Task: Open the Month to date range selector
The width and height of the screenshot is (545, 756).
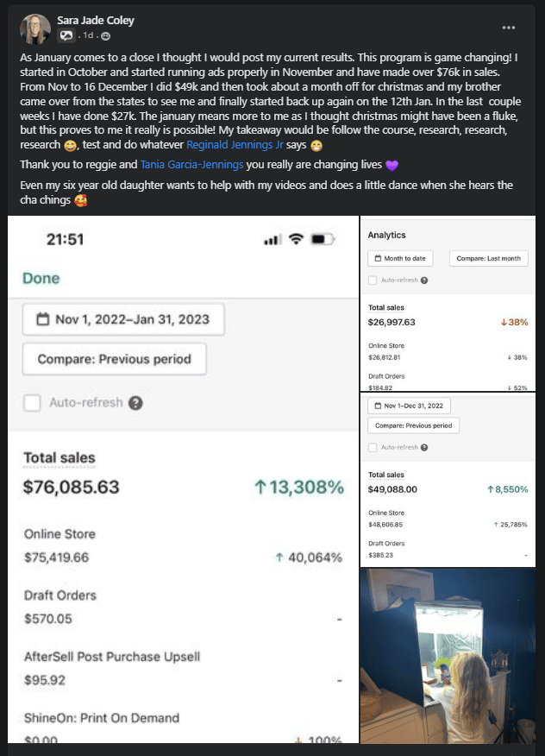Action: point(400,258)
